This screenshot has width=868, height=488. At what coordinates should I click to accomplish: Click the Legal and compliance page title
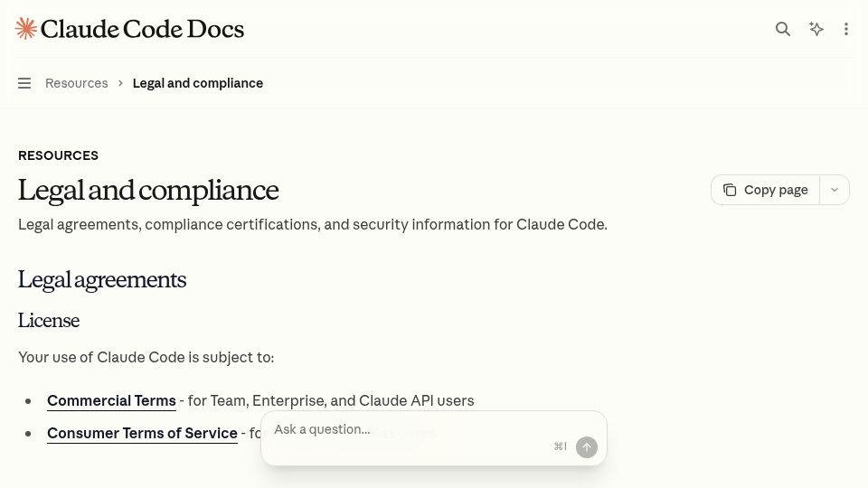point(148,191)
